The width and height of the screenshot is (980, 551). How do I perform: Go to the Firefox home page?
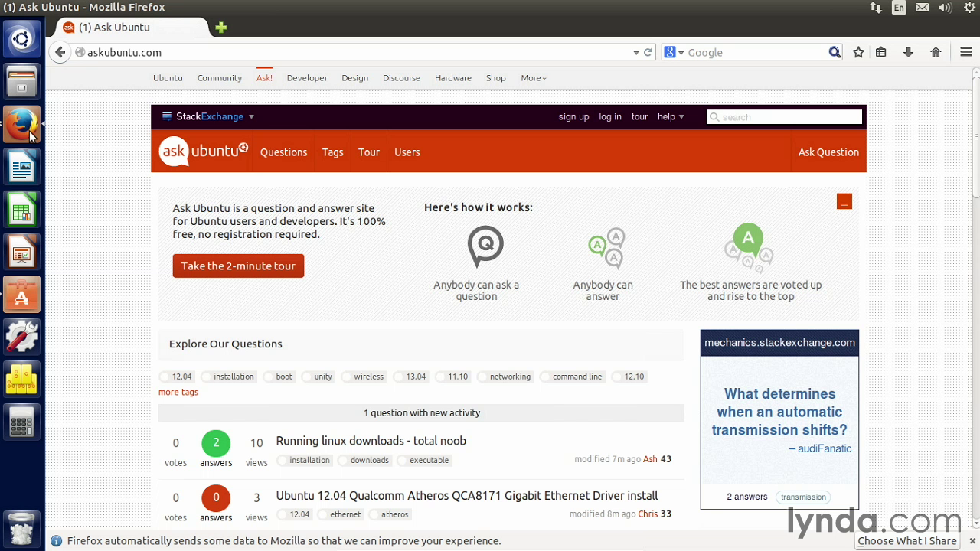[x=936, y=52]
